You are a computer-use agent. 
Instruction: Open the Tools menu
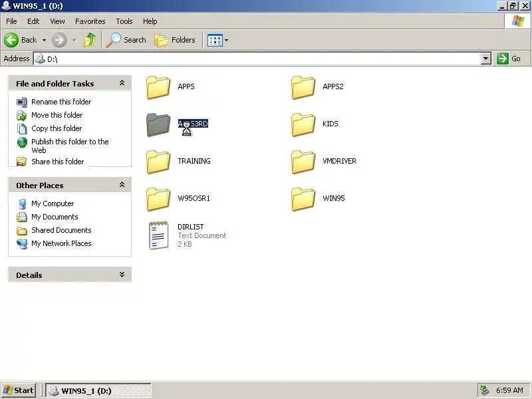[124, 21]
